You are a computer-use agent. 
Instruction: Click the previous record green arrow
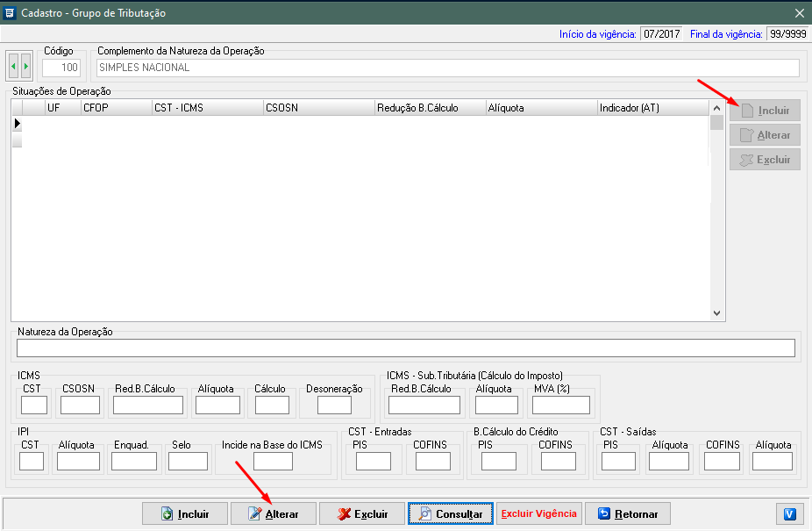click(14, 67)
